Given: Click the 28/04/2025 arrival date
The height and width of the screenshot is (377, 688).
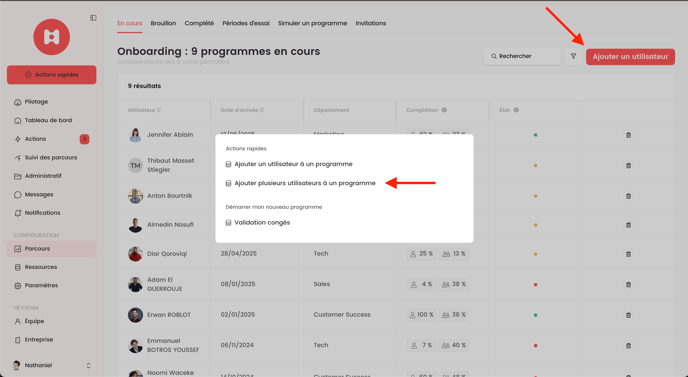Looking at the screenshot, I should pos(239,254).
